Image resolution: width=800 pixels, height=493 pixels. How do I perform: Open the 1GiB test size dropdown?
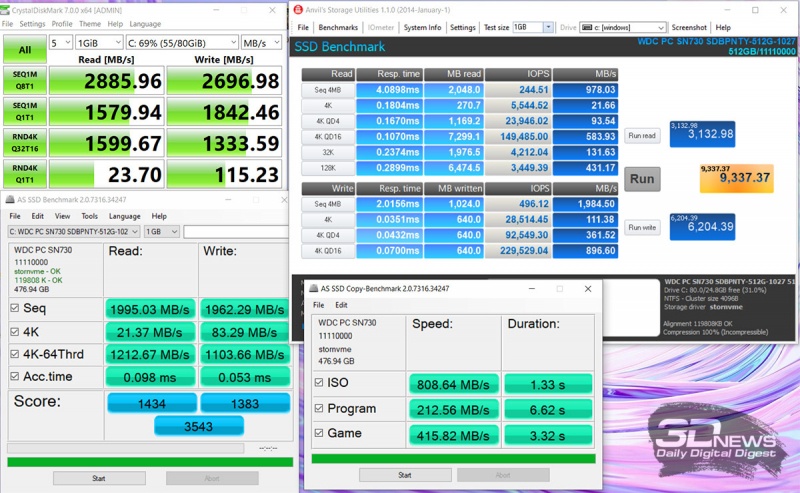click(x=99, y=43)
